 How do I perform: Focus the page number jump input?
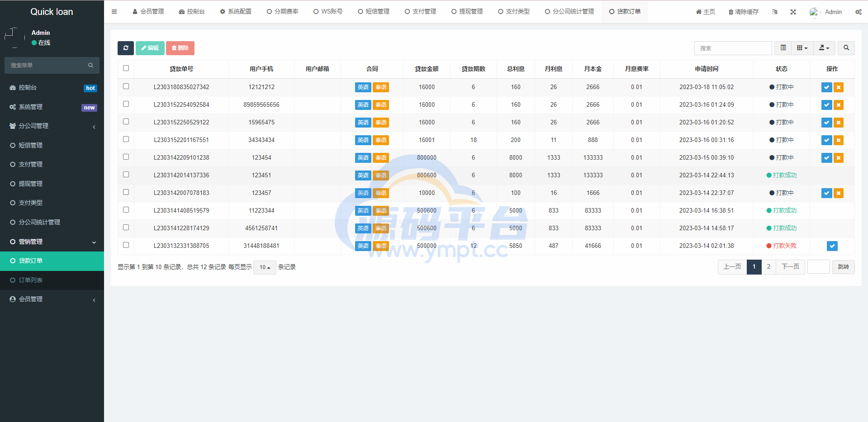[x=819, y=267]
